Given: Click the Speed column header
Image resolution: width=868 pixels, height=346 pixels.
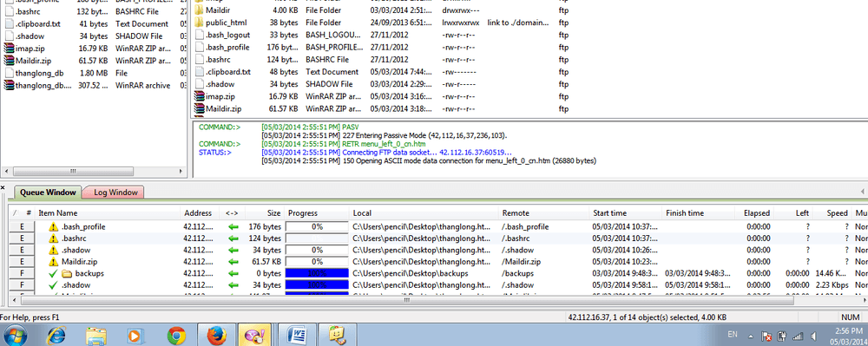Looking at the screenshot, I should point(832,212).
